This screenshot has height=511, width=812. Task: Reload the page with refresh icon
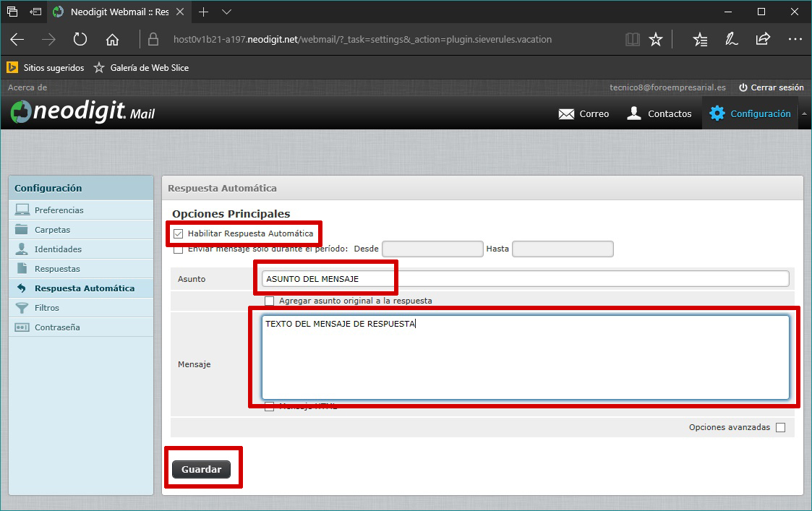tap(80, 39)
